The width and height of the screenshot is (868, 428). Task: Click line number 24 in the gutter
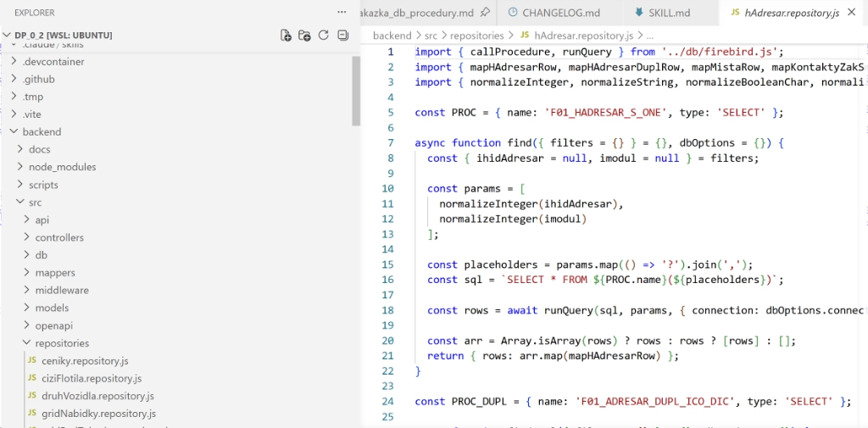coord(388,402)
